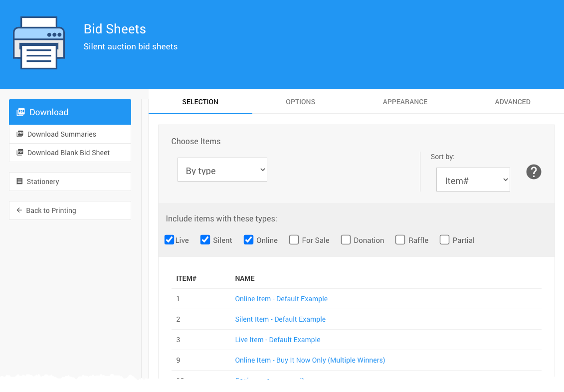
Task: Switch to the Options tab
Action: pyautogui.click(x=300, y=102)
